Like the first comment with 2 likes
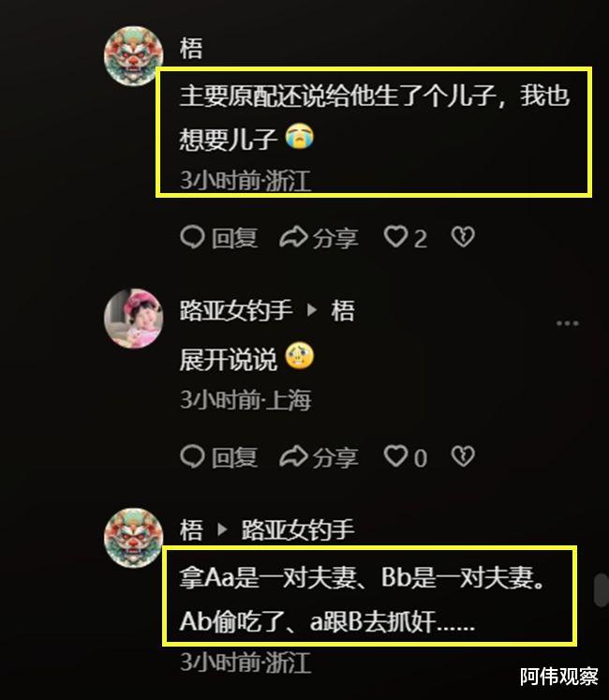The image size is (609, 700). (x=395, y=236)
